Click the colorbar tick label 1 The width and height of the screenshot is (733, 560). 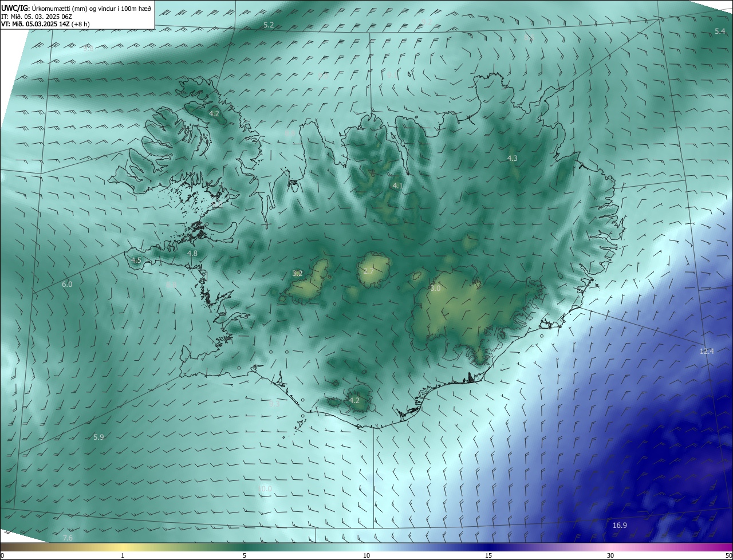[123, 555]
